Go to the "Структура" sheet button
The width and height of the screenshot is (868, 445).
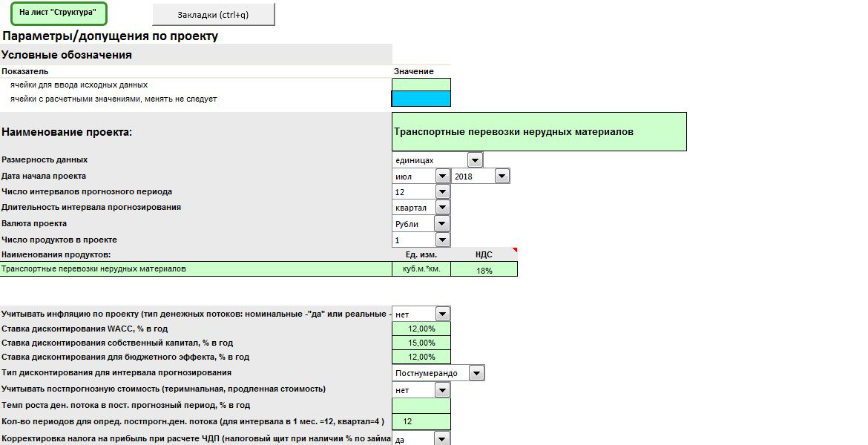[59, 13]
